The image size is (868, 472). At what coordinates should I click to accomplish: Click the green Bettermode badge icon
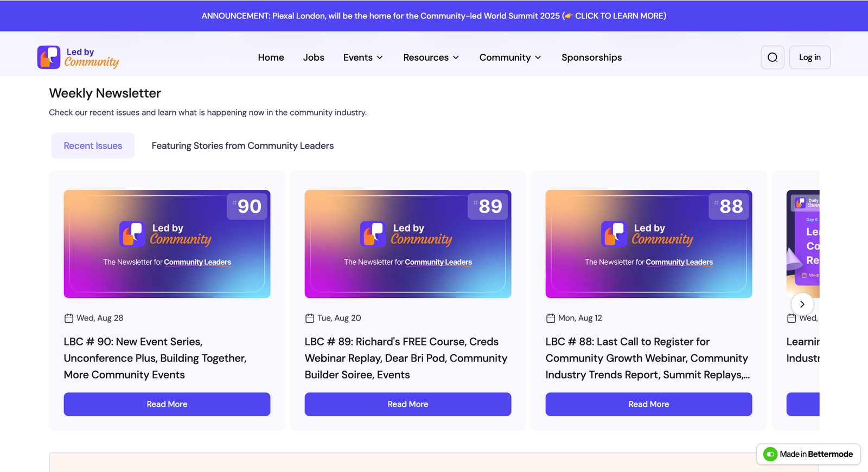[770, 454]
